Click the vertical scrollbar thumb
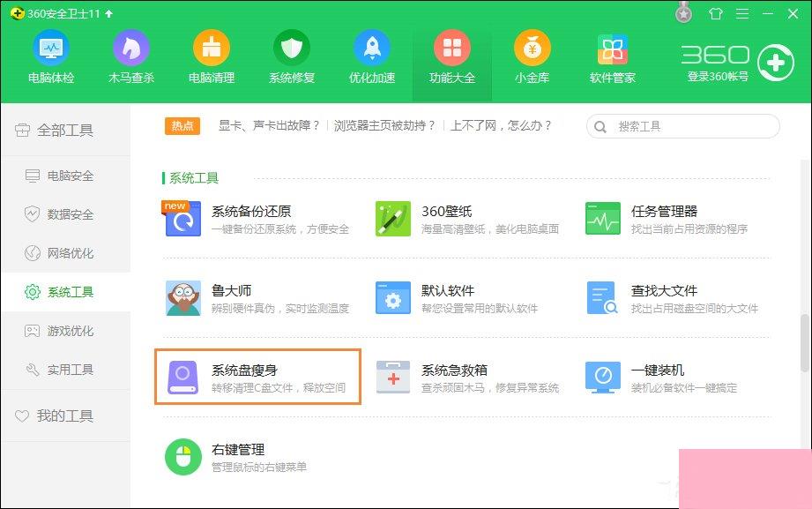 tap(805, 342)
